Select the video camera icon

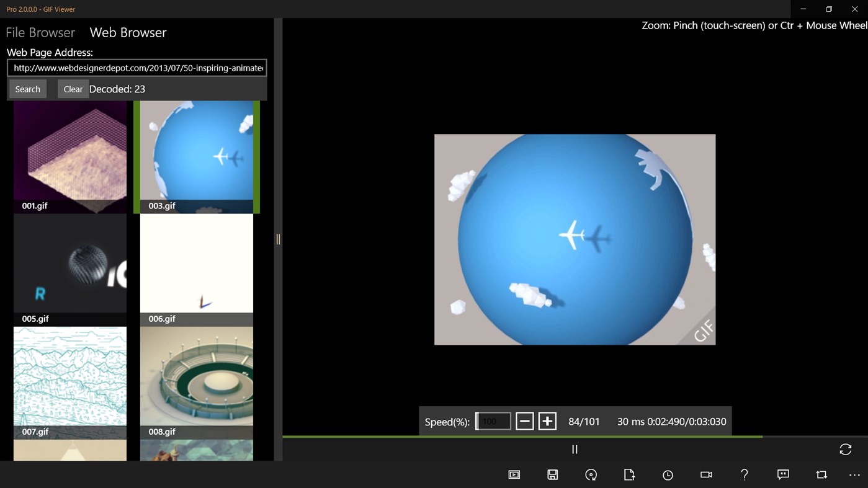click(706, 475)
